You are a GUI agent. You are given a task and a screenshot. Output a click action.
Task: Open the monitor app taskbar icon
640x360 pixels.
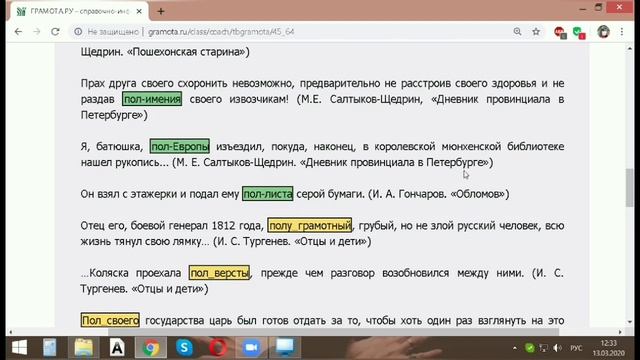285,348
